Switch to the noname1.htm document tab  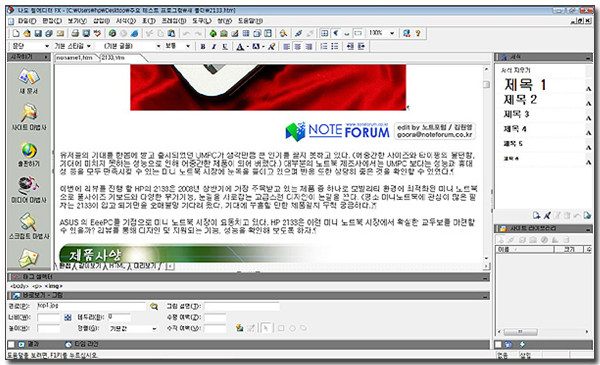74,58
